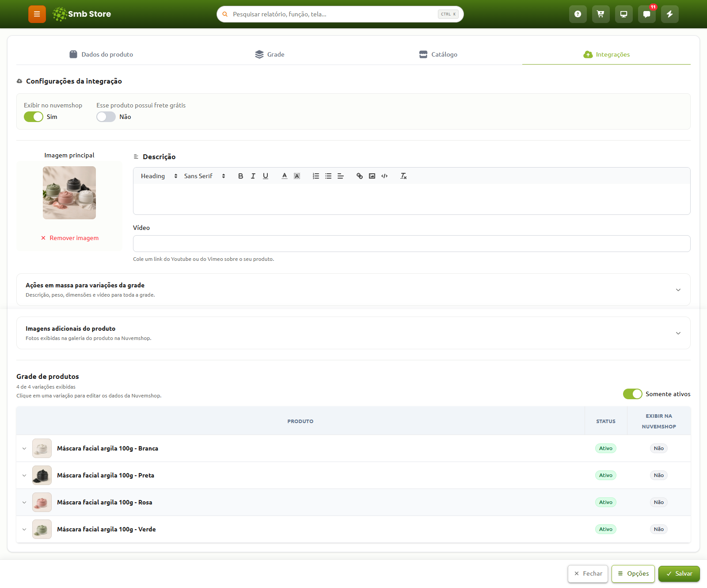Click the Fechar button
707x588 pixels.
click(x=588, y=573)
